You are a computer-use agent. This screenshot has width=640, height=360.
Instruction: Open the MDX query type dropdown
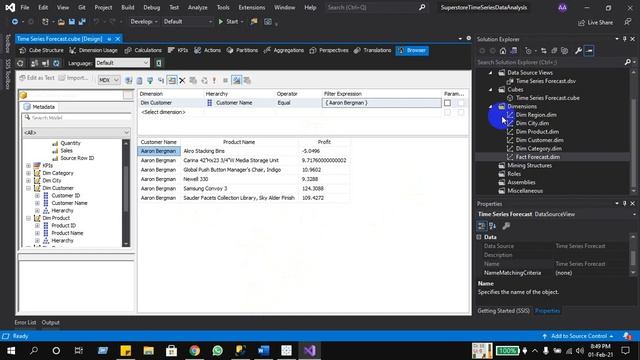[x=109, y=80]
